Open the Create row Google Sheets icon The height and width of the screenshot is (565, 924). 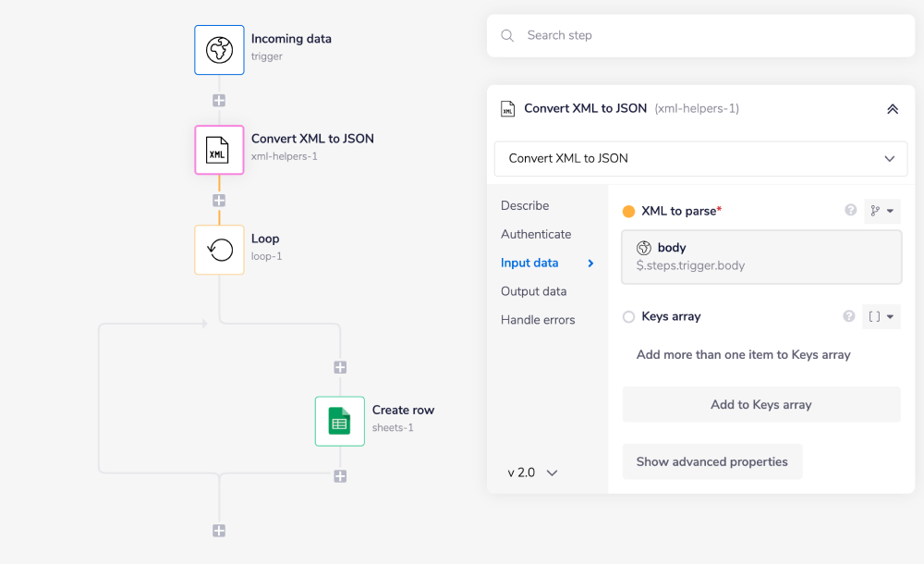(339, 422)
